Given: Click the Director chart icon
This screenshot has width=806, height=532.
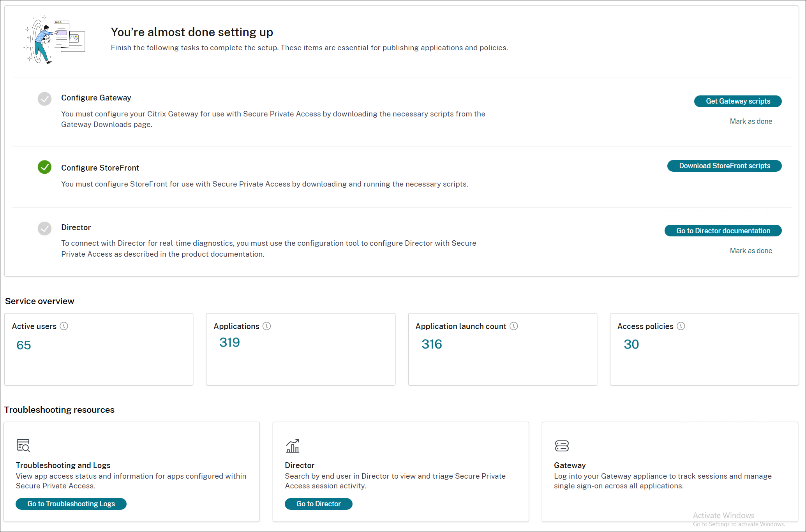Looking at the screenshot, I should [293, 446].
